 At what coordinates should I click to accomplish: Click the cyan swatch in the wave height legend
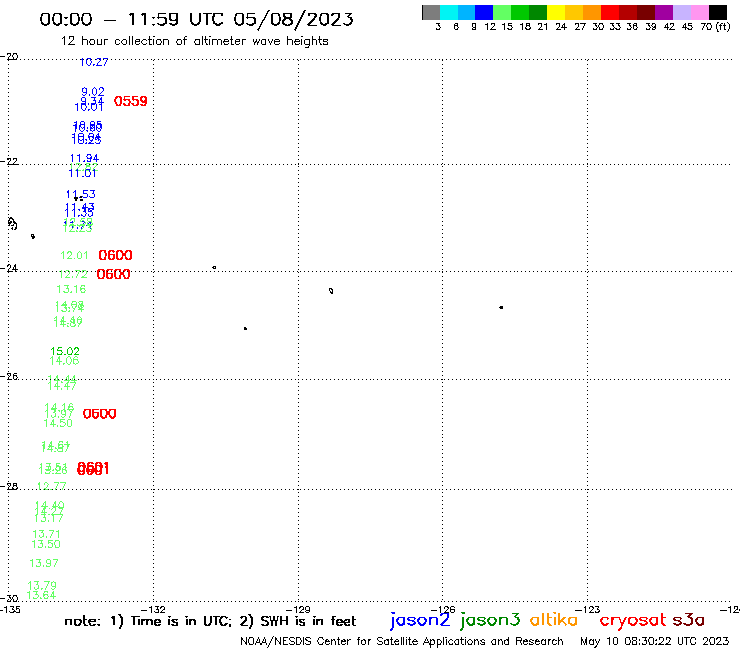click(449, 12)
